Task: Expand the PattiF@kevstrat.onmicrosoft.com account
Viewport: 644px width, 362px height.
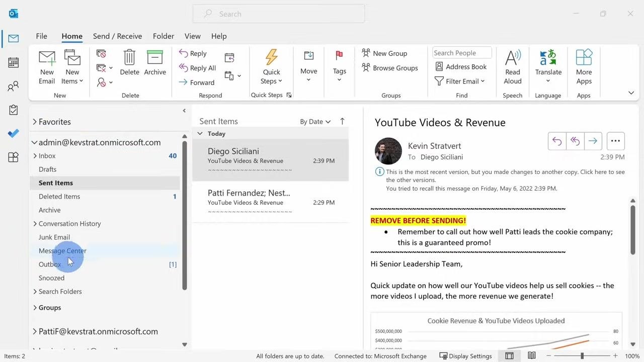Action: pyautogui.click(x=35, y=331)
